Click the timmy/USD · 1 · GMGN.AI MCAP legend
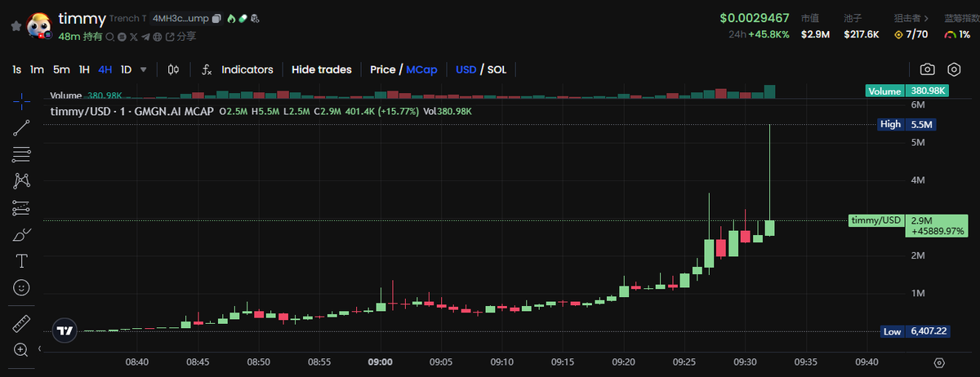Viewport: 980px width, 377px height. (134, 111)
